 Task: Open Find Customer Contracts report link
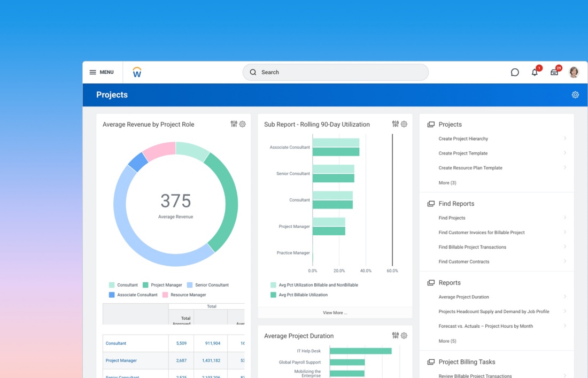coord(463,262)
